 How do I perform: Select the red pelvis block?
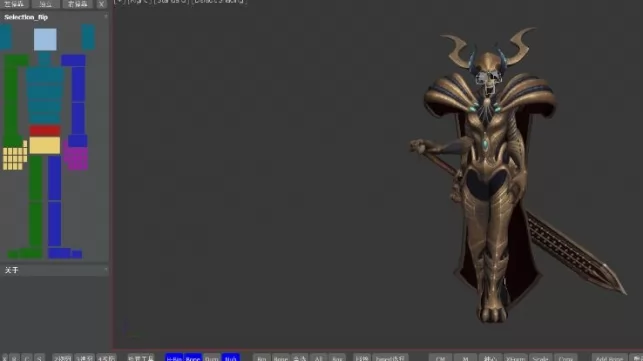[45, 131]
